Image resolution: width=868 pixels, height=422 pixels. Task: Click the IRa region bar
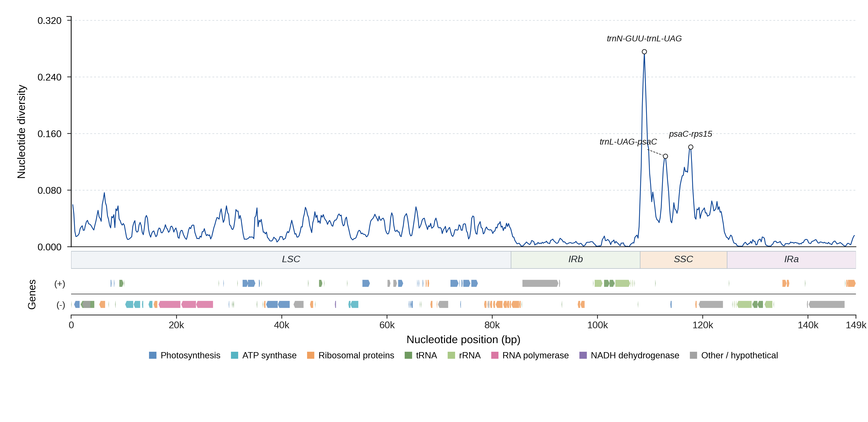click(x=791, y=260)
